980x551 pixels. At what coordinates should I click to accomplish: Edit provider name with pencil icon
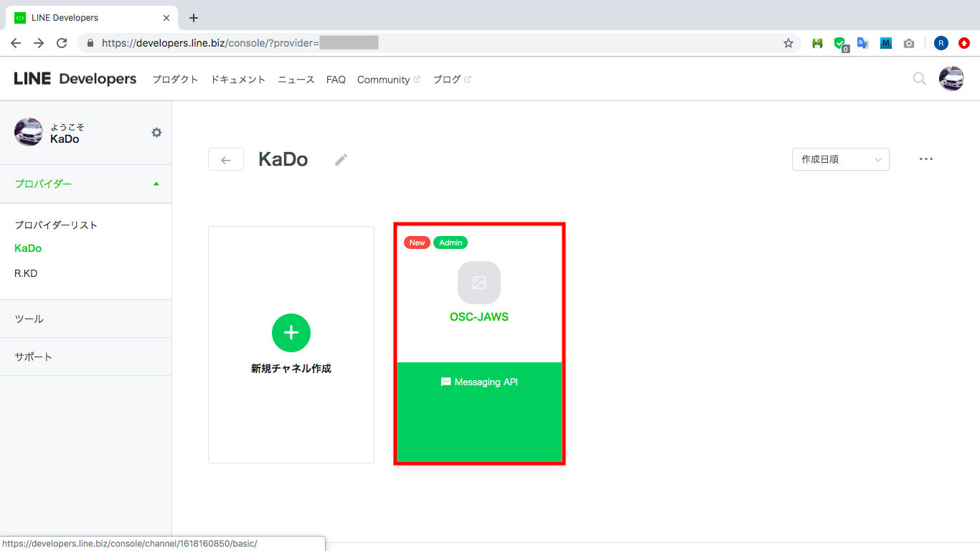coord(341,159)
